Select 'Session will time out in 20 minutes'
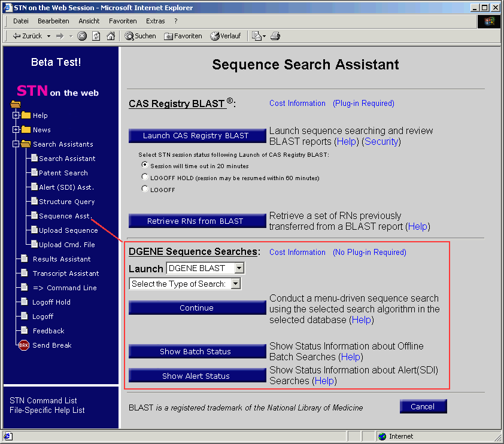The height and width of the screenshot is (444, 504). point(145,165)
